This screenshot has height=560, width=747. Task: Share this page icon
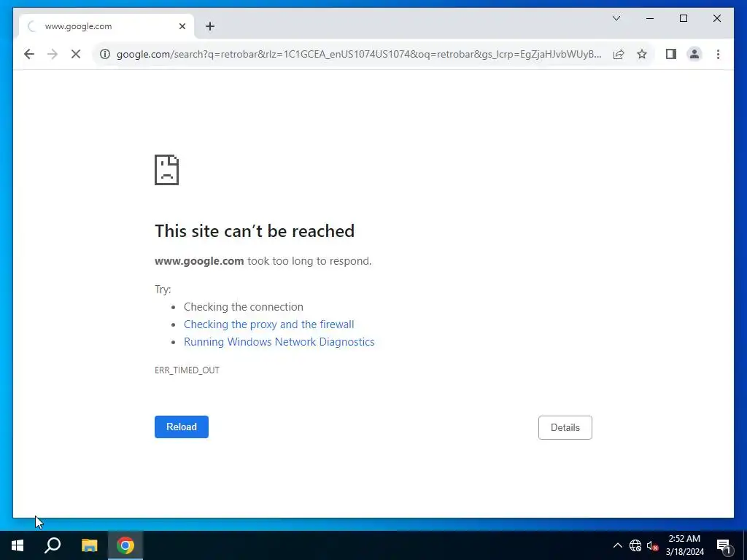point(619,54)
